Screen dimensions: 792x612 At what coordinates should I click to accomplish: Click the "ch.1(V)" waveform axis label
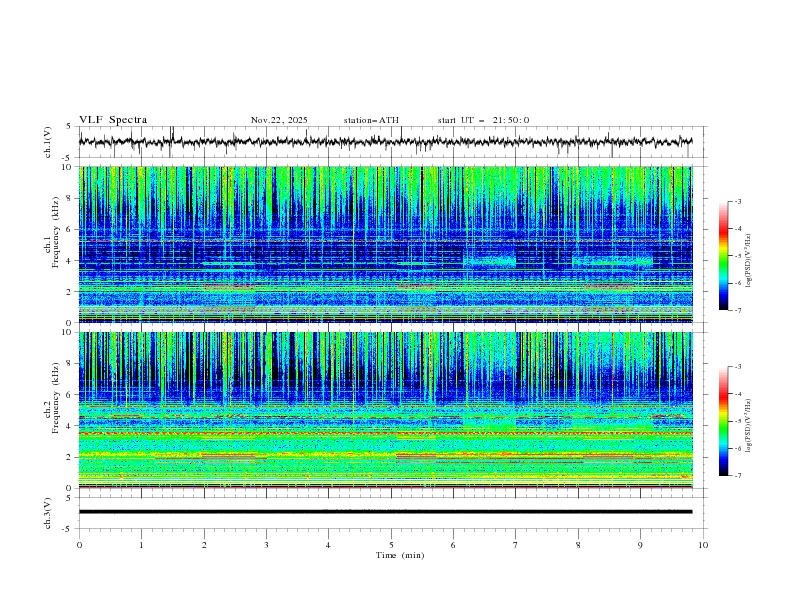point(47,142)
